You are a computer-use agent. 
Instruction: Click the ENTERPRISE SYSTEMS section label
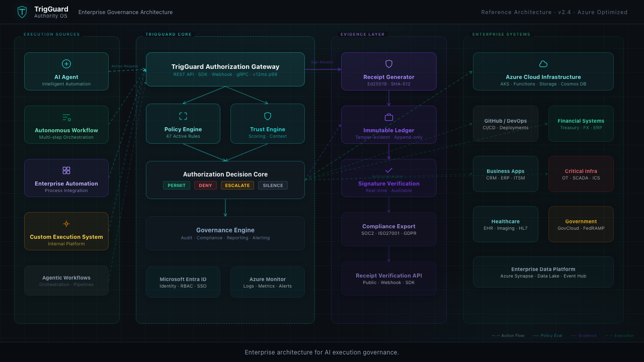point(501,34)
